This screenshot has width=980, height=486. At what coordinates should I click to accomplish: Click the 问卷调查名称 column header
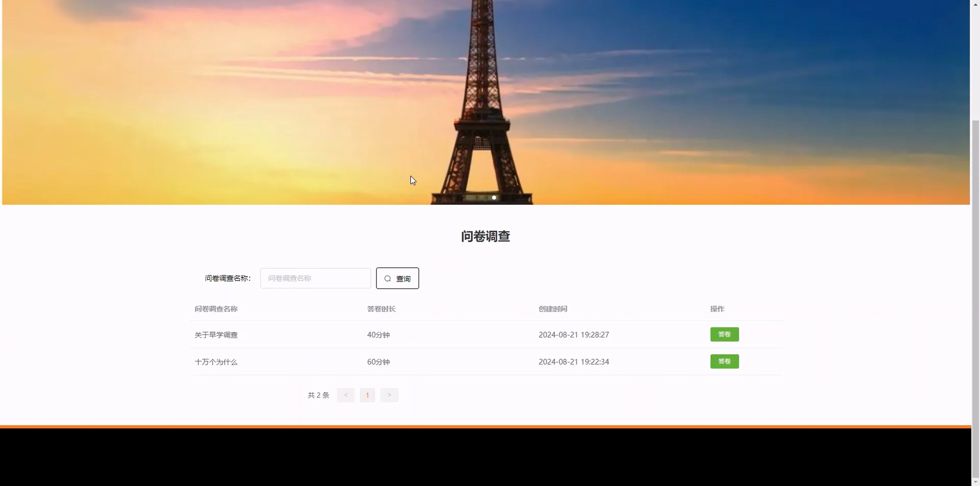point(216,309)
